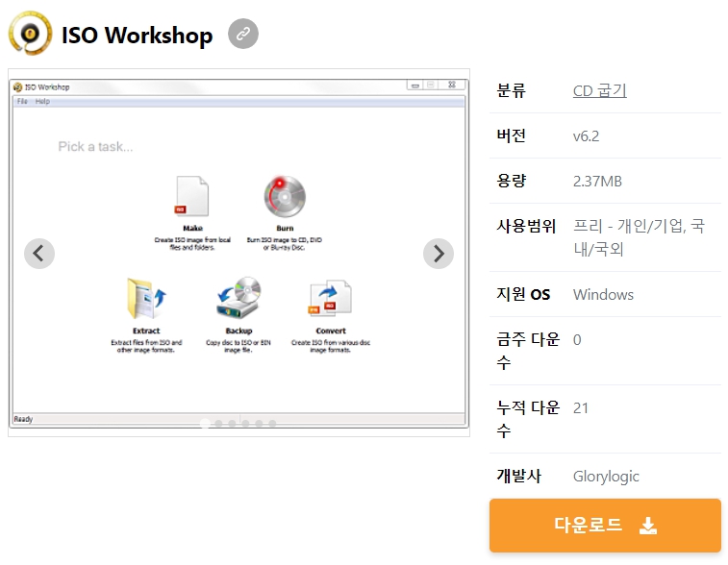This screenshot has width=728, height=565.
Task: Click the 지원 OS label
Action: coord(523,294)
